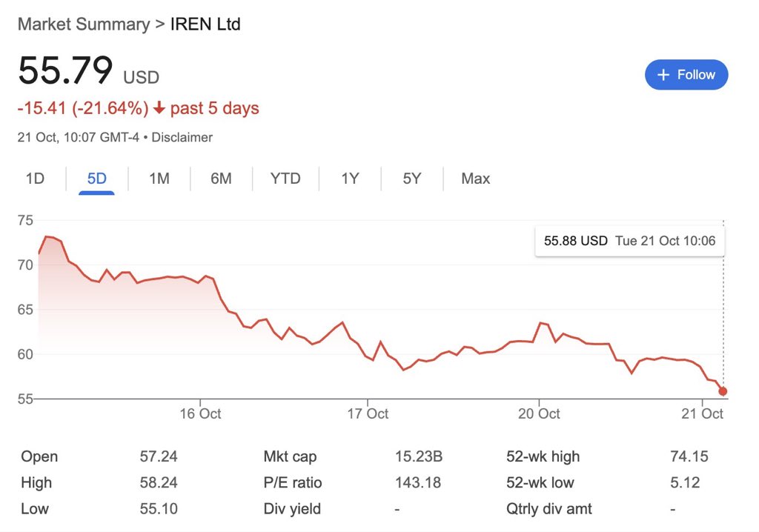The image size is (759, 532).
Task: Select the 6M time range
Action: point(219,179)
